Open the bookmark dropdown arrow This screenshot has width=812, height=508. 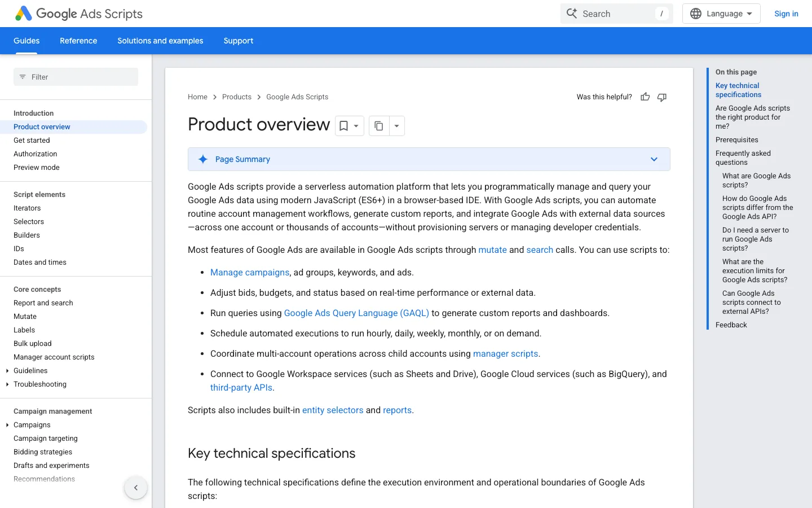pyautogui.click(x=356, y=126)
